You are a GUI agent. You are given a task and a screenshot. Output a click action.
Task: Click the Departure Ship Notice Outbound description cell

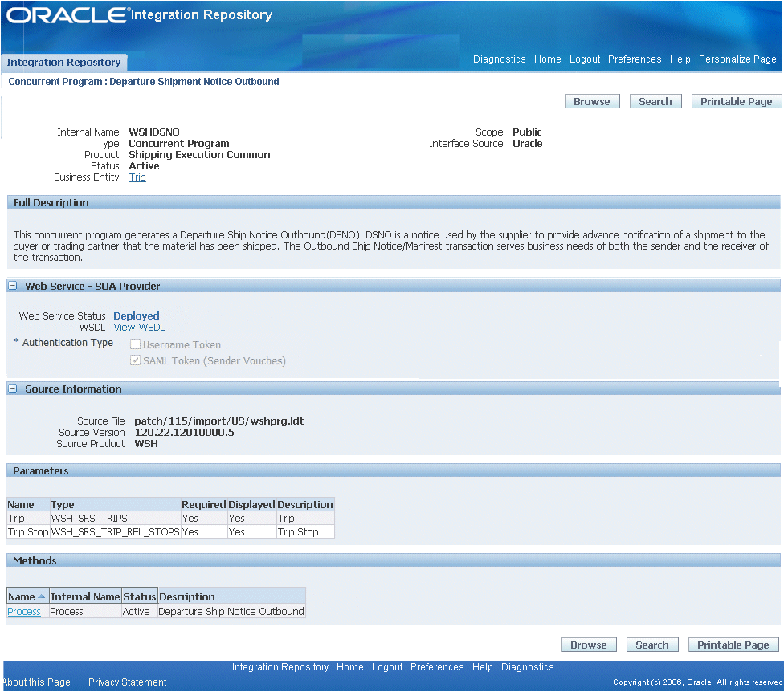[231, 612]
